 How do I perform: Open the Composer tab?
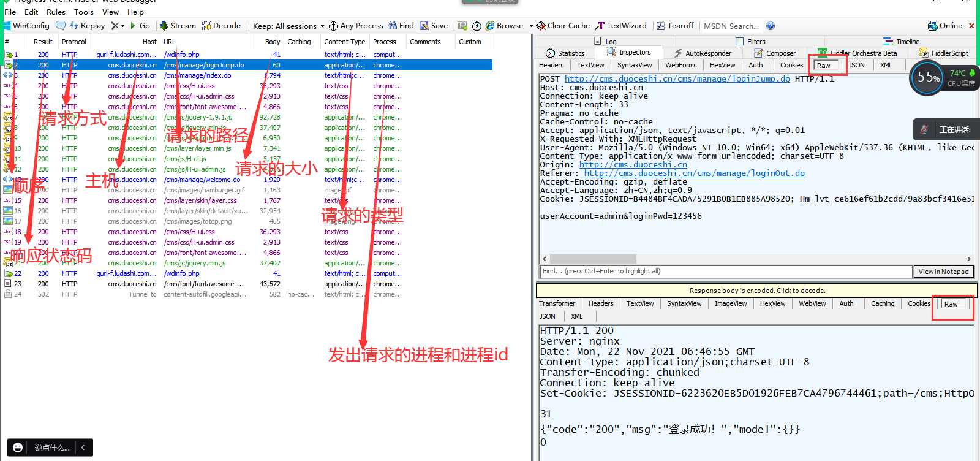point(775,53)
